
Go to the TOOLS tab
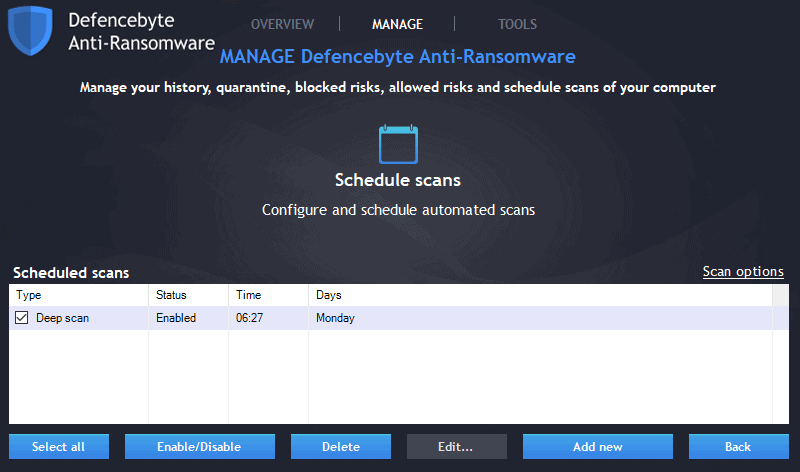click(x=517, y=24)
